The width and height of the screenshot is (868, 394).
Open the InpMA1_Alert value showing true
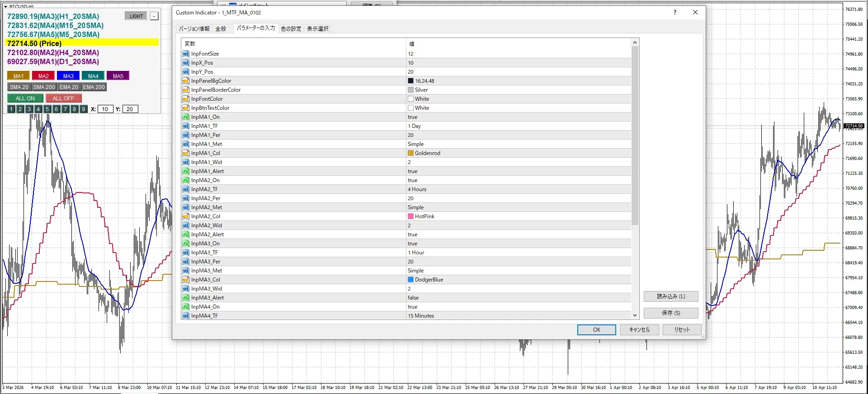pos(519,171)
